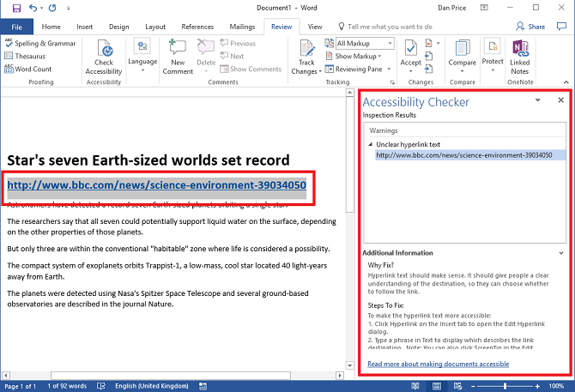
Task: Toggle the Reviewing Pane
Action: 354,69
